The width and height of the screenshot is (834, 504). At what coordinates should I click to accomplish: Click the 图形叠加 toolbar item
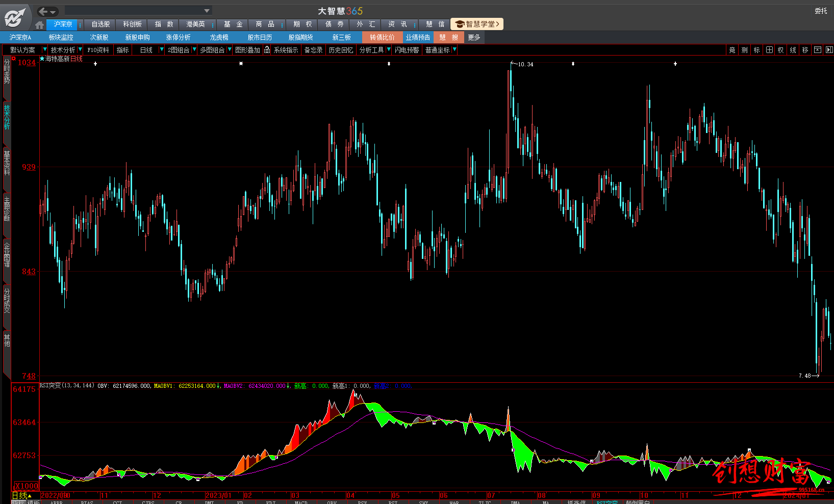tap(247, 50)
